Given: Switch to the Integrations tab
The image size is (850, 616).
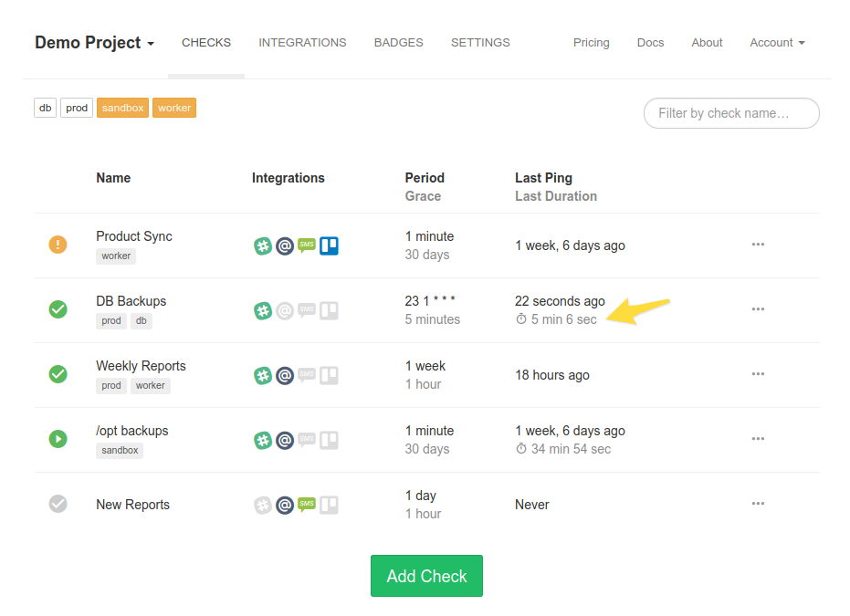Looking at the screenshot, I should tap(302, 43).
